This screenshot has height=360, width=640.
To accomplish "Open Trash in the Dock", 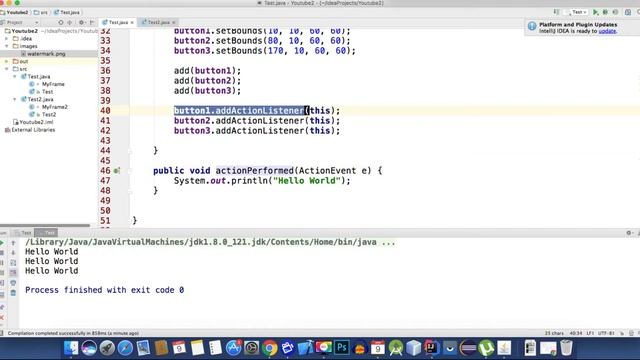I will click(566, 348).
